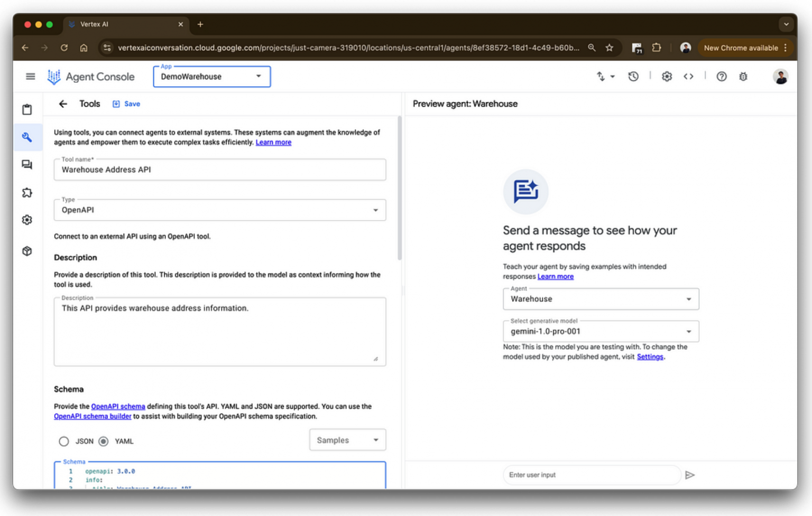The image size is (812, 516).
Task: Open the tool Type dropdown showing OpenAPI
Action: click(x=376, y=210)
